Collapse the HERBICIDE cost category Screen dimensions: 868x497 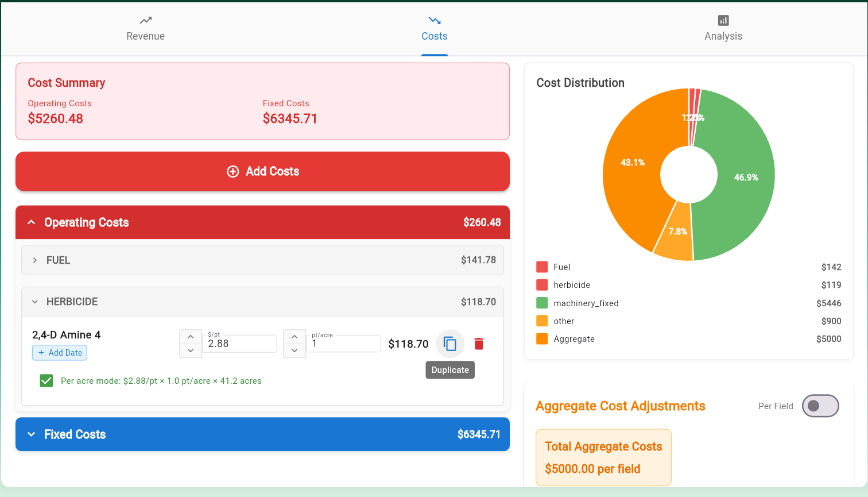coord(35,302)
